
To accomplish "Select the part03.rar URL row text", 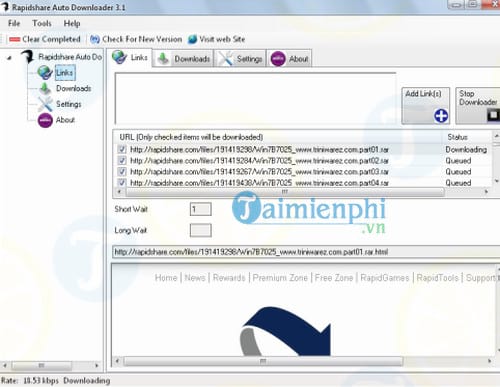I will 259,171.
